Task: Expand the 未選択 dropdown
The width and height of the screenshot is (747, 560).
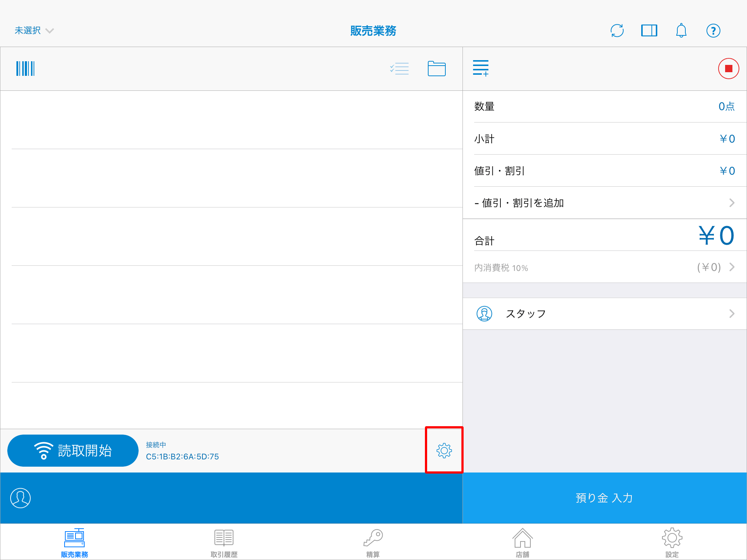Action: pos(34,31)
